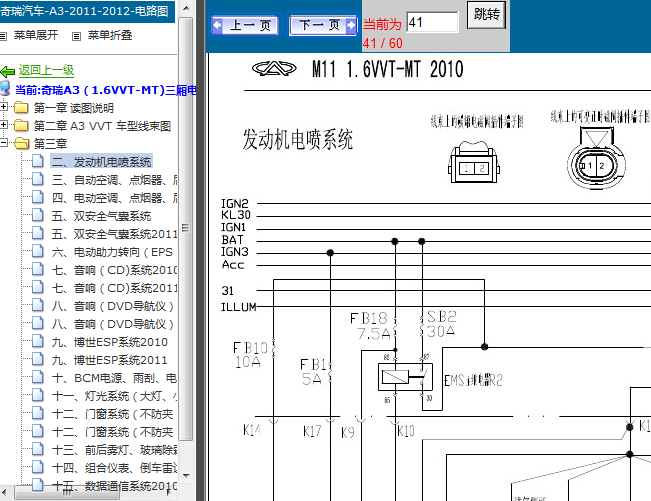Click the SB2 30A fuse label
The width and height of the screenshot is (651, 501).
(x=441, y=324)
